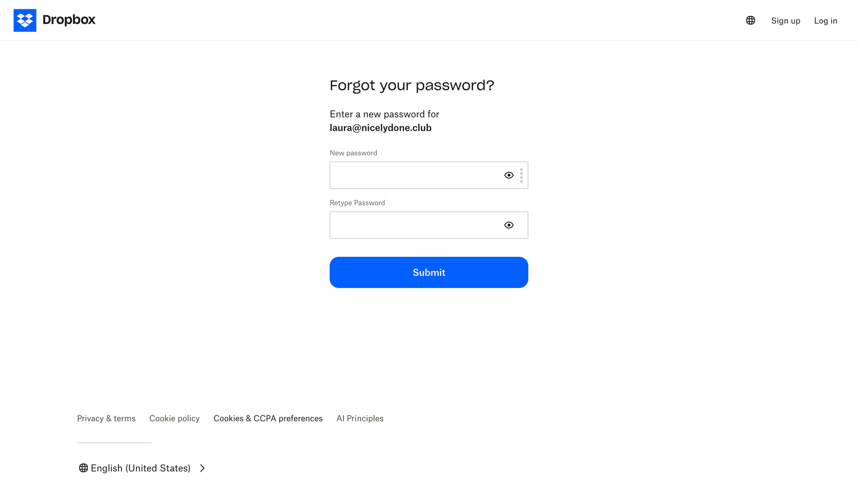The width and height of the screenshot is (858, 504).
Task: Click the Retype Password field label
Action: click(357, 203)
